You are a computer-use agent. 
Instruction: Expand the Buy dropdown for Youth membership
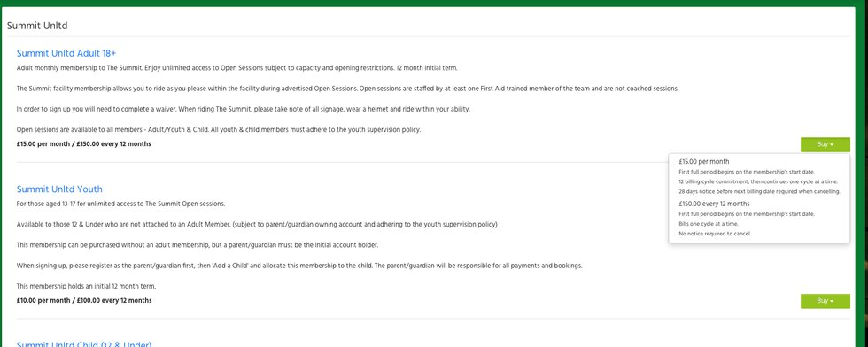click(x=825, y=300)
